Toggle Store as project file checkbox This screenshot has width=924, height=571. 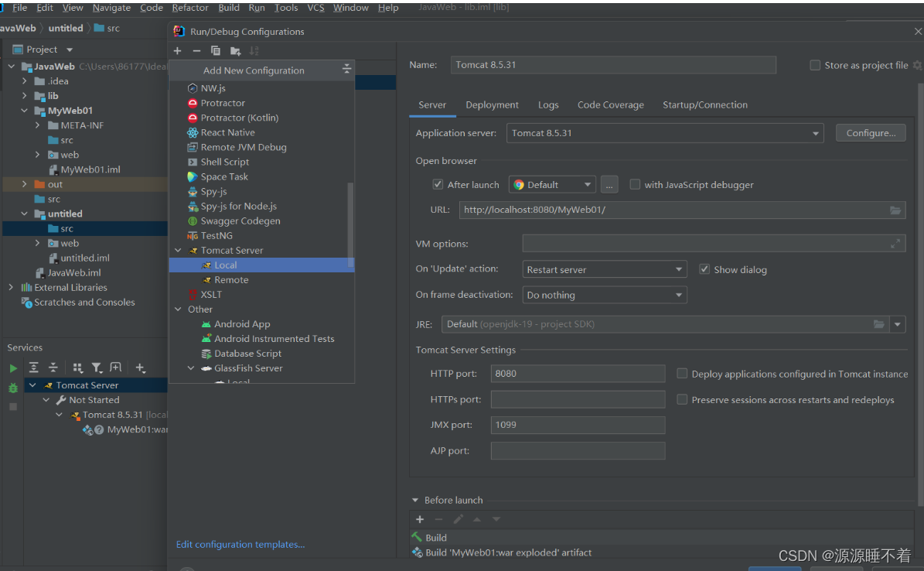tap(815, 65)
